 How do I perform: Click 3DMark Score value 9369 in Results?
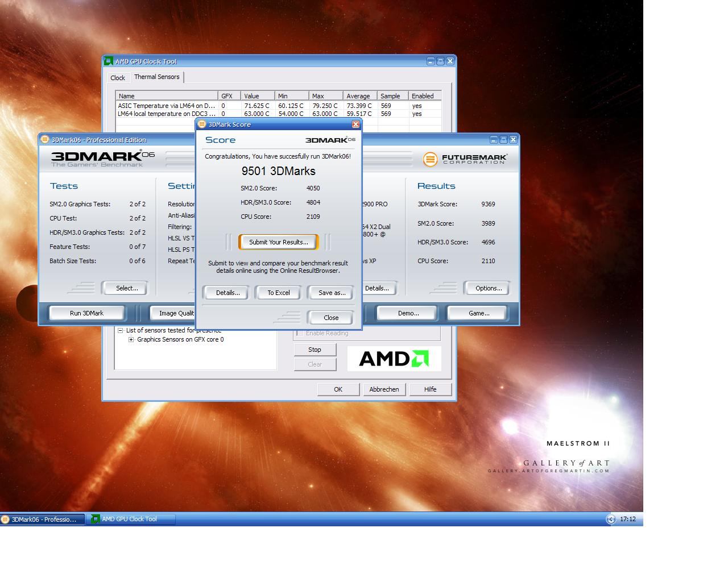(x=488, y=204)
